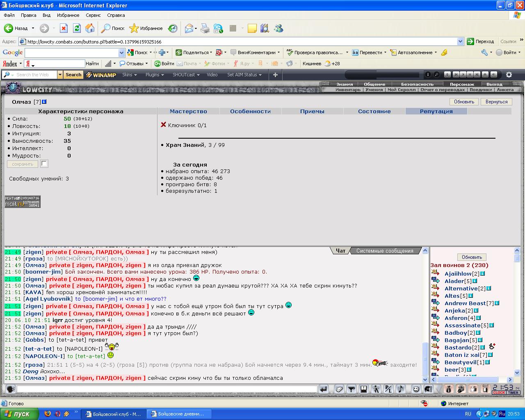Switch to Особенности tab
Viewport: 525px width, 420px height.
click(x=250, y=111)
